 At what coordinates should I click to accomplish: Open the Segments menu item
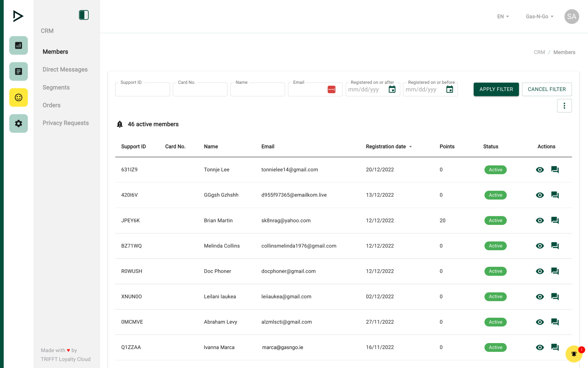[x=56, y=87]
